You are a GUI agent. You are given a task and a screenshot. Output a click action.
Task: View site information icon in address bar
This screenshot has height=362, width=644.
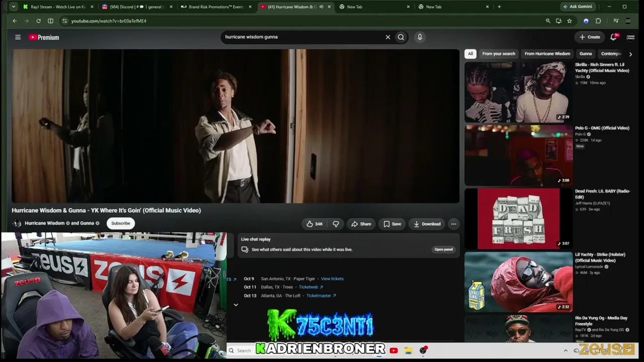pyautogui.click(x=64, y=21)
